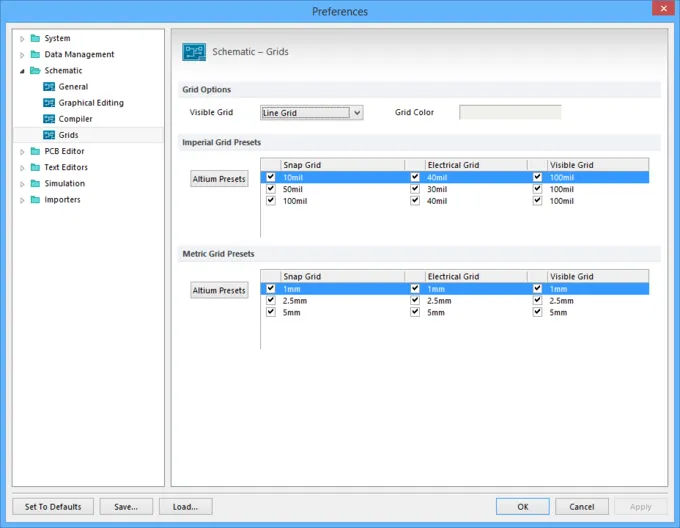Click the Compiler page icon
The image size is (680, 528).
click(x=49, y=119)
